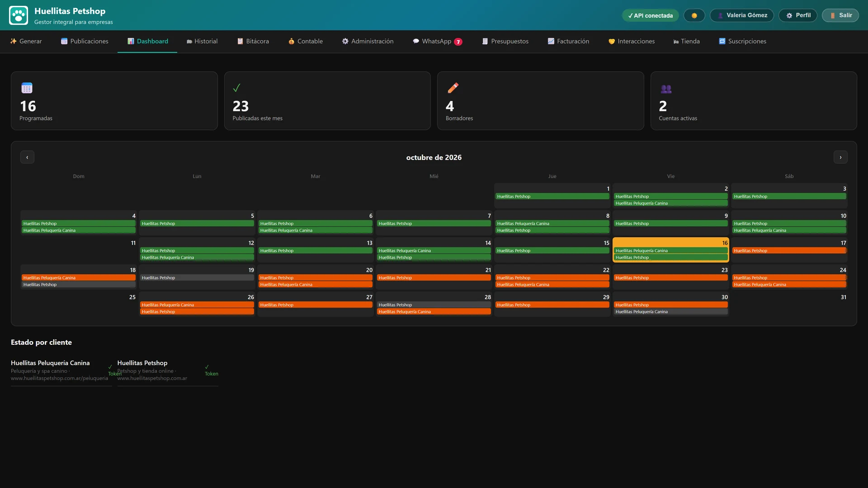Click the checkmark icon in Publicadas card
The width and height of the screenshot is (868, 488).
click(236, 88)
